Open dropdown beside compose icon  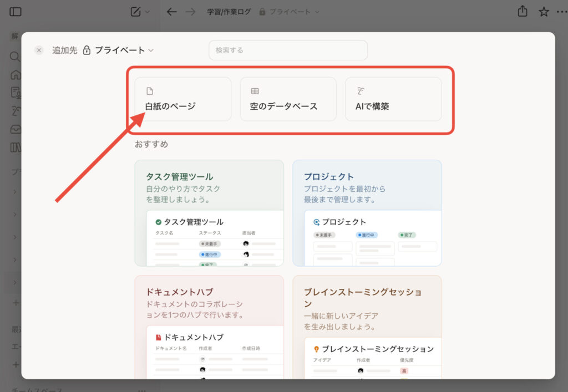tap(148, 12)
